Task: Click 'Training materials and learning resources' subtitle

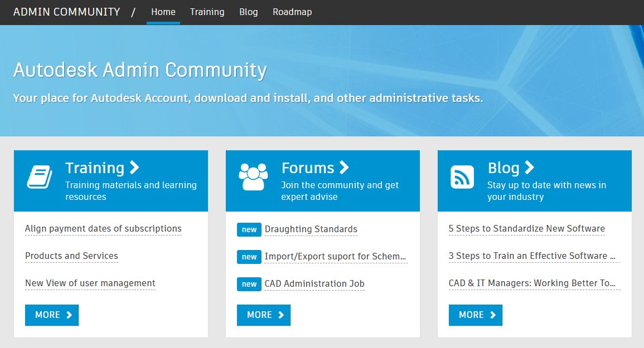Action: [131, 191]
